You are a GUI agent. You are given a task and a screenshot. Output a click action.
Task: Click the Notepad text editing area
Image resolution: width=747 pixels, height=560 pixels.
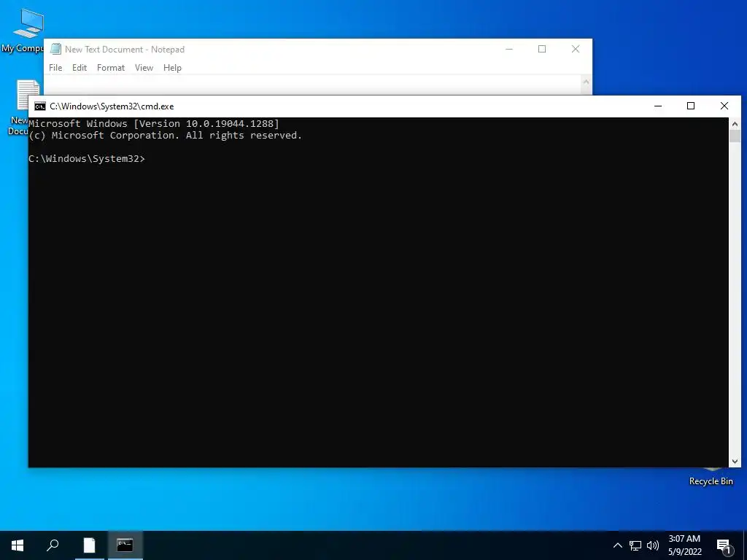(312, 85)
